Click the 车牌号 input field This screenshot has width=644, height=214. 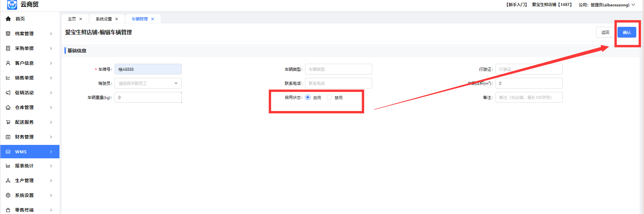point(148,69)
